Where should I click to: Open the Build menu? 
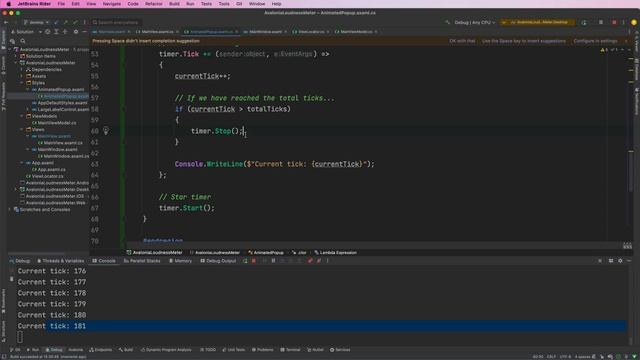point(174,4)
